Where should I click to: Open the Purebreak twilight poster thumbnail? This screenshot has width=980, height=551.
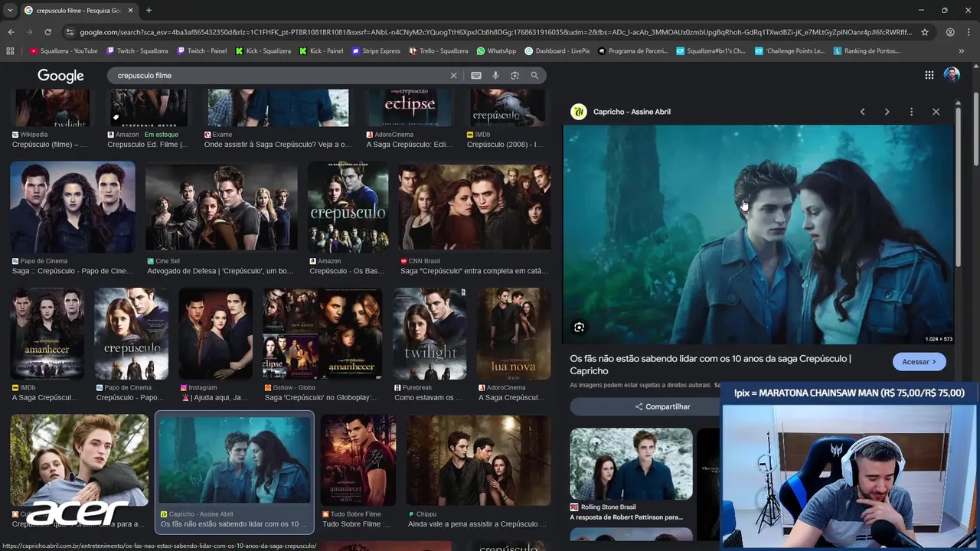(x=430, y=334)
